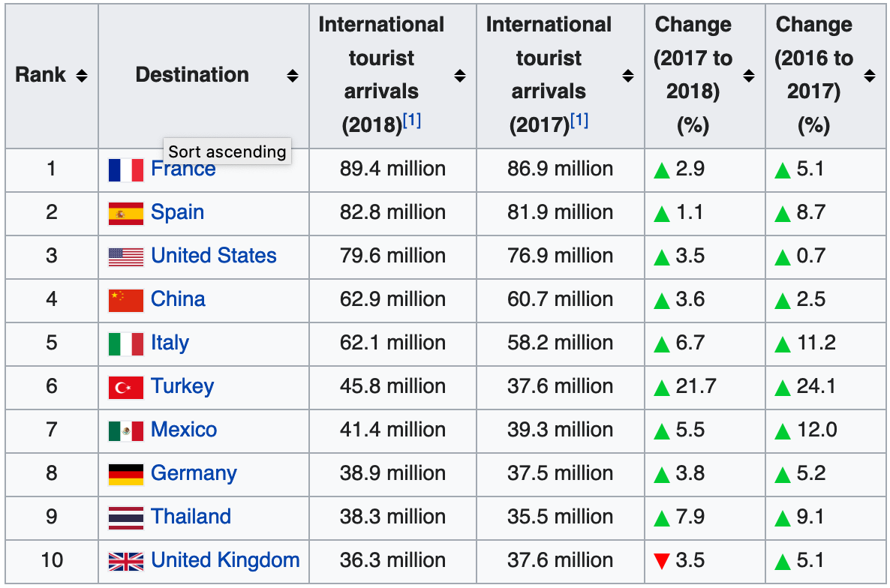This screenshot has width=890, height=588.
Task: Click the Turkey flag icon
Action: [x=125, y=387]
